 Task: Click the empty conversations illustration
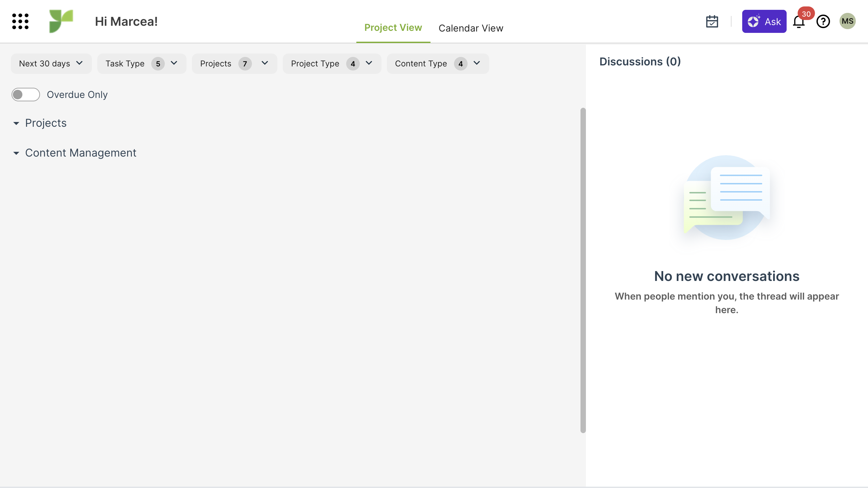727,198
